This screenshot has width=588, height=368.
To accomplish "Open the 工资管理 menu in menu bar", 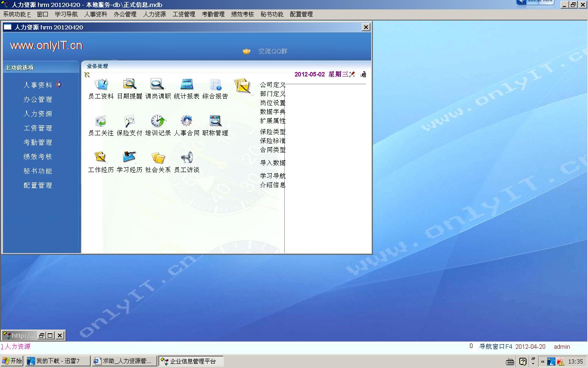I will tap(184, 14).
